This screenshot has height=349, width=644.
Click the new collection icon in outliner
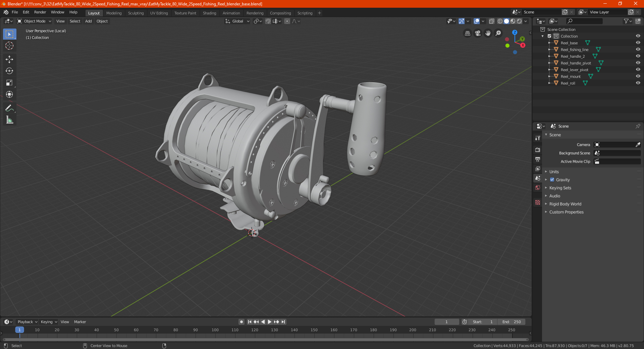point(638,21)
